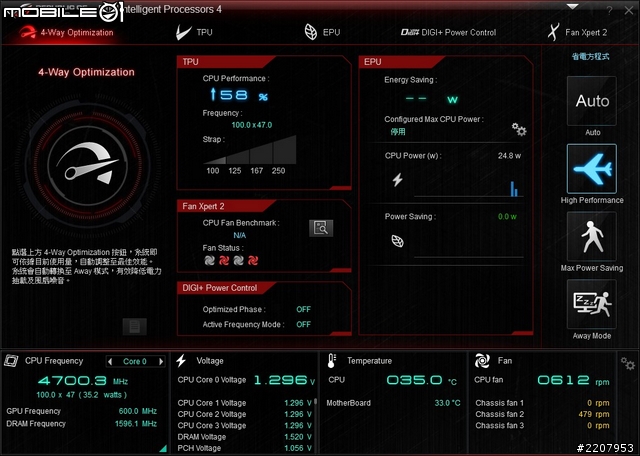Click the Configured Max CPU Power 停用 value
Screen dimensions: 640x456
pos(398,132)
